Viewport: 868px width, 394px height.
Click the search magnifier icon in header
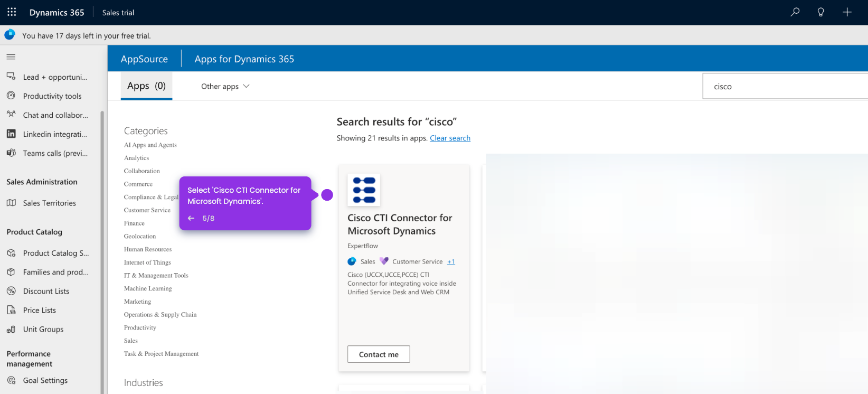(795, 12)
